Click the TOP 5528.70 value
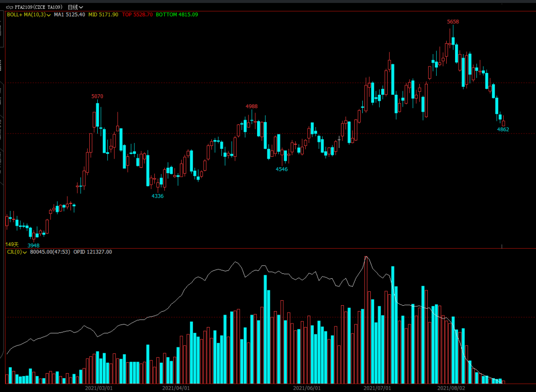The height and width of the screenshot is (392, 536). (x=137, y=15)
